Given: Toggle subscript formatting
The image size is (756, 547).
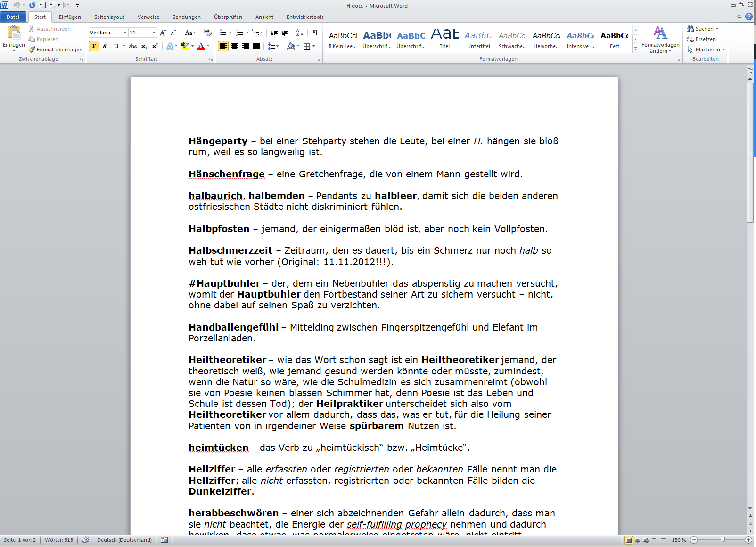Looking at the screenshot, I should (x=144, y=46).
